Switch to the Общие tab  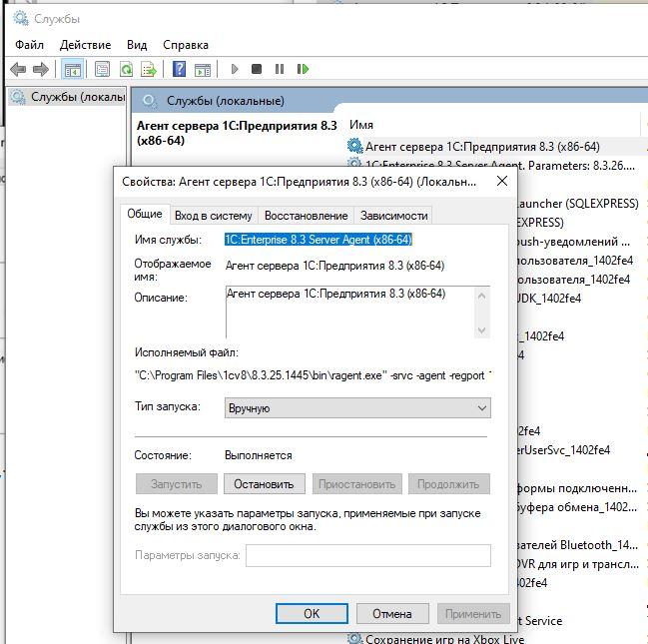[145, 214]
